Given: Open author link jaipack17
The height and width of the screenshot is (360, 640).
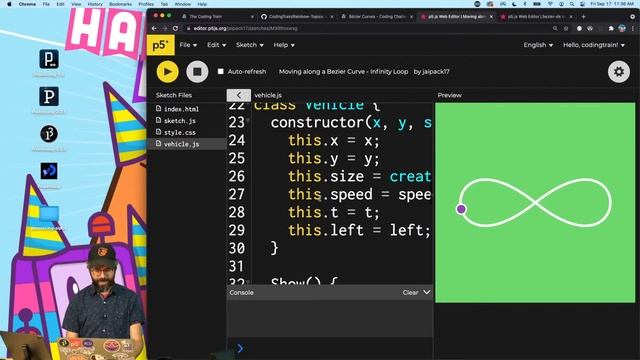Looking at the screenshot, I should [x=437, y=71].
